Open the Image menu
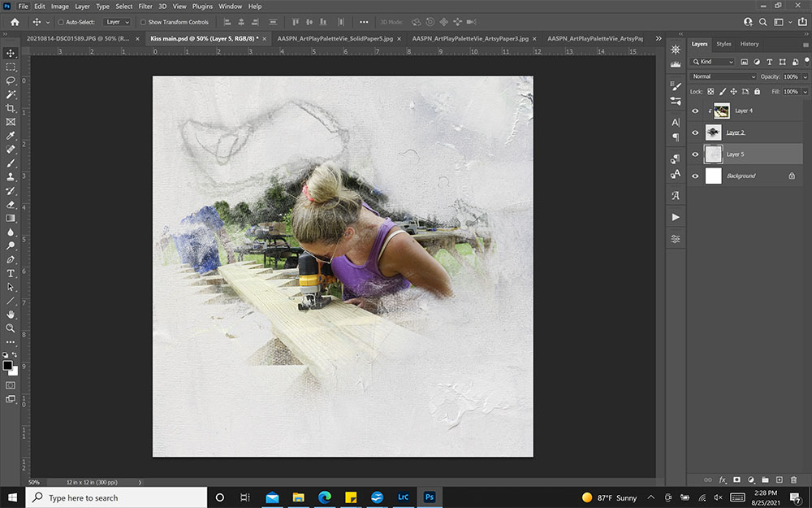812x508 pixels. pyautogui.click(x=60, y=7)
